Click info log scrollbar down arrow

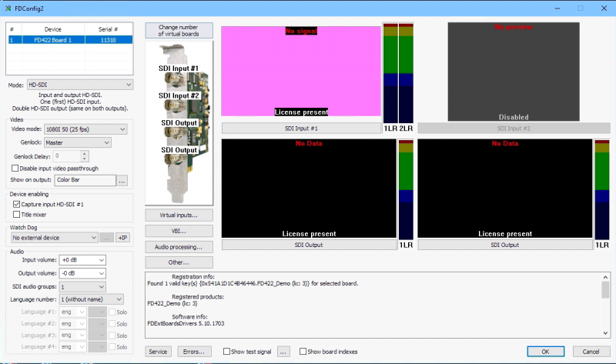coord(605,333)
